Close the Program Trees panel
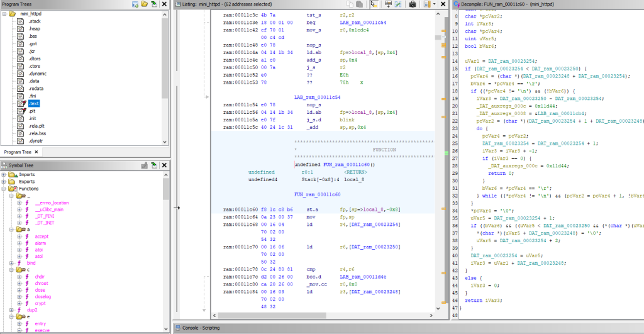Image resolution: width=644 pixels, height=334 pixels. coord(165,4)
